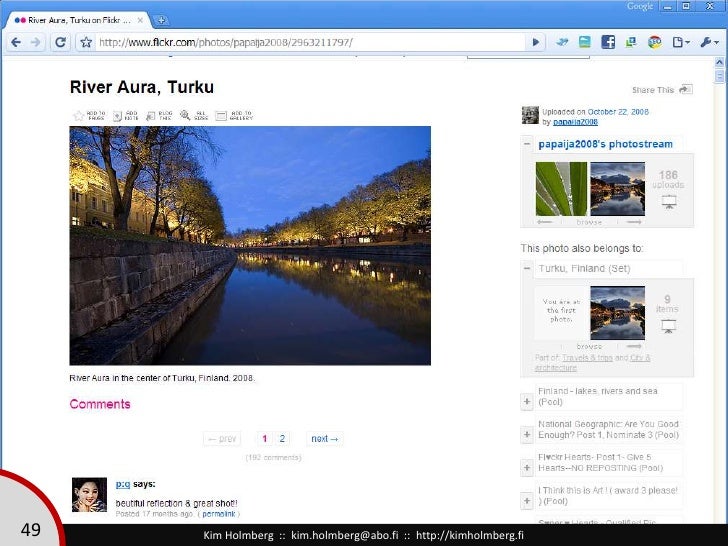
Task: Go to comments page 2
Action: 282,438
